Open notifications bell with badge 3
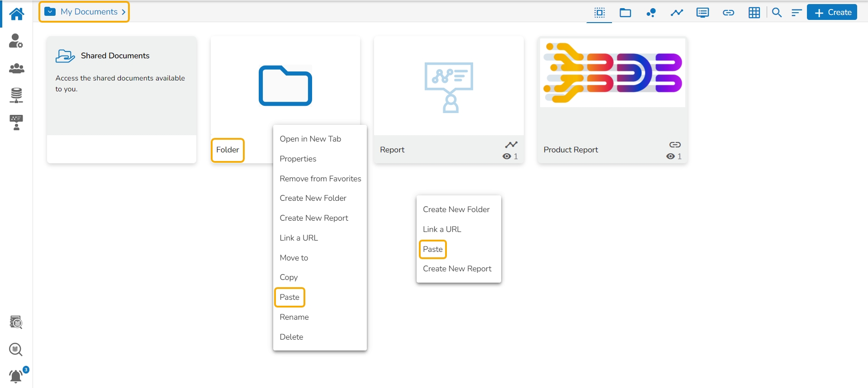 pyautogui.click(x=17, y=376)
